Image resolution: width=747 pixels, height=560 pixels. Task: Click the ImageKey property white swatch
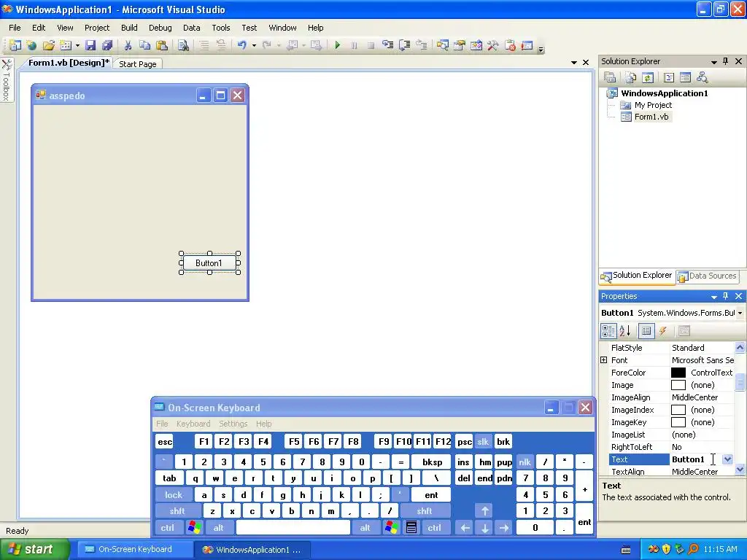678,422
